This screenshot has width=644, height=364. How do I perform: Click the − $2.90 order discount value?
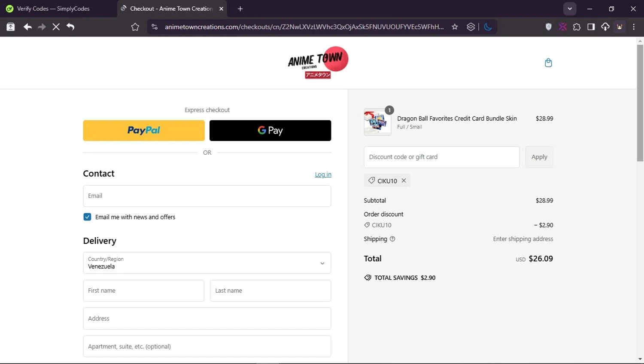tap(544, 225)
